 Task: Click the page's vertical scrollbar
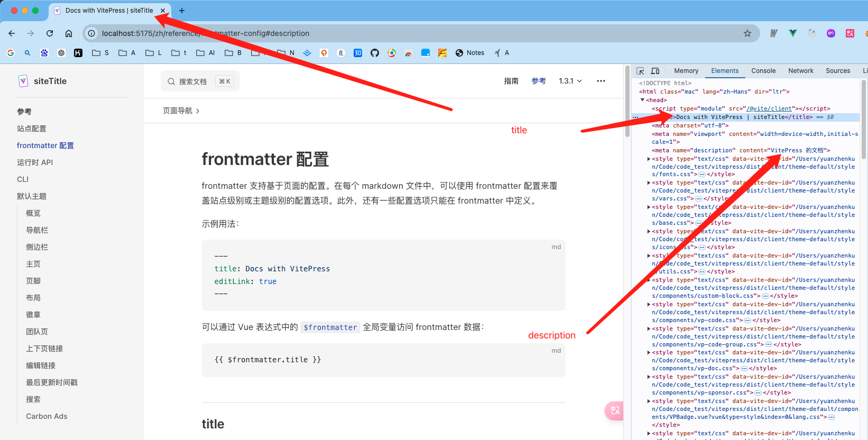point(627,106)
